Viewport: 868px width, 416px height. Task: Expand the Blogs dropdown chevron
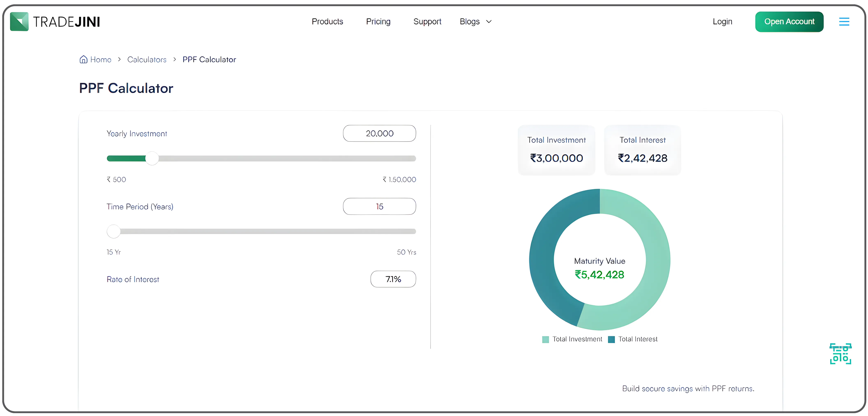(x=489, y=22)
